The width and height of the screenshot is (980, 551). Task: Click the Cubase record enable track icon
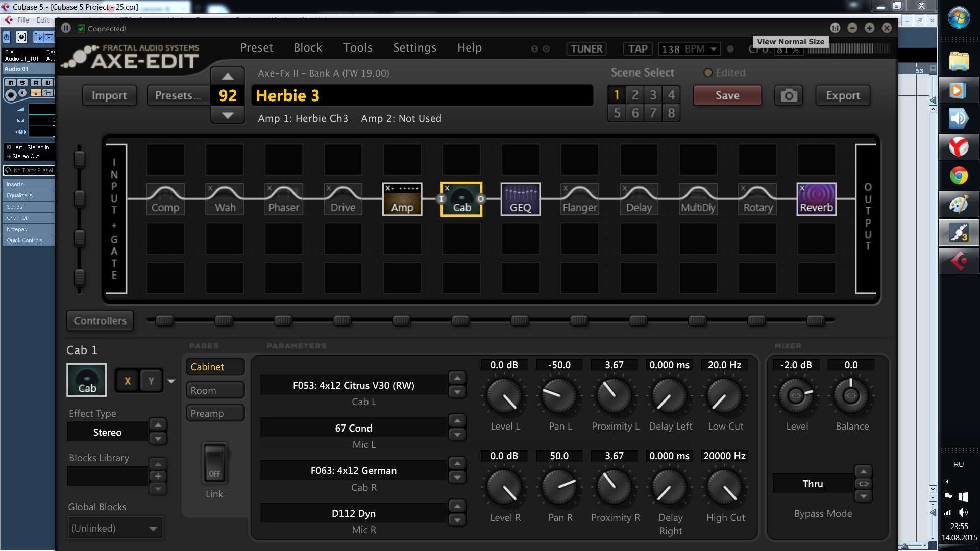coord(10,94)
